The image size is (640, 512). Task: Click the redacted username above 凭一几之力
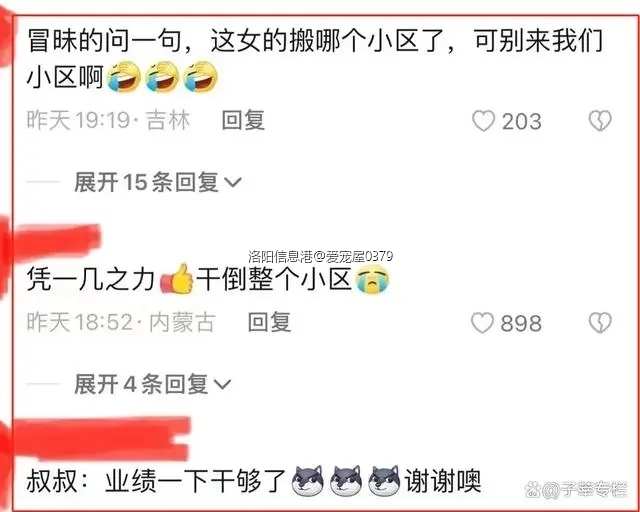(57, 240)
